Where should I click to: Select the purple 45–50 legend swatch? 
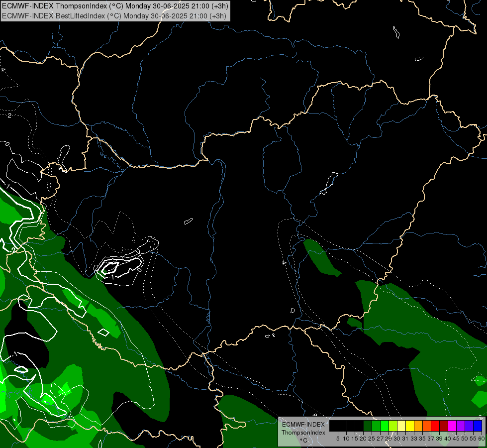coord(461,426)
